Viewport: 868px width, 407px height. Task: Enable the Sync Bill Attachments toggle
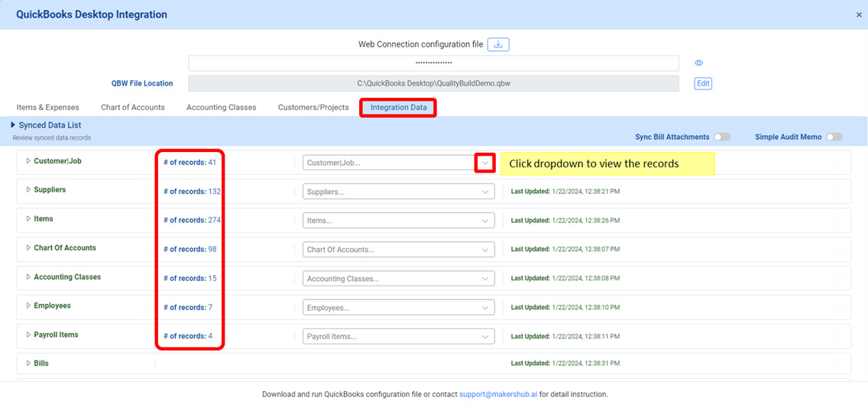722,137
